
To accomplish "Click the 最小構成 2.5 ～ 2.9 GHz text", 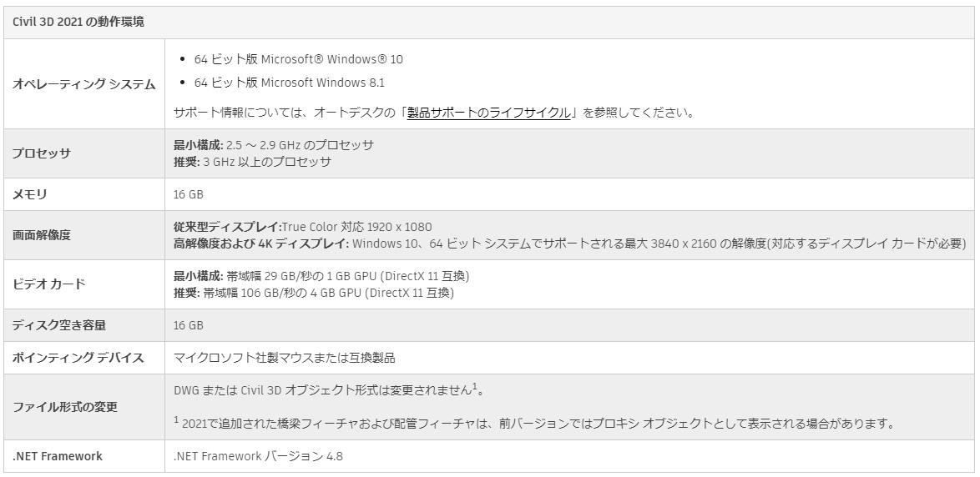I will point(274,145).
